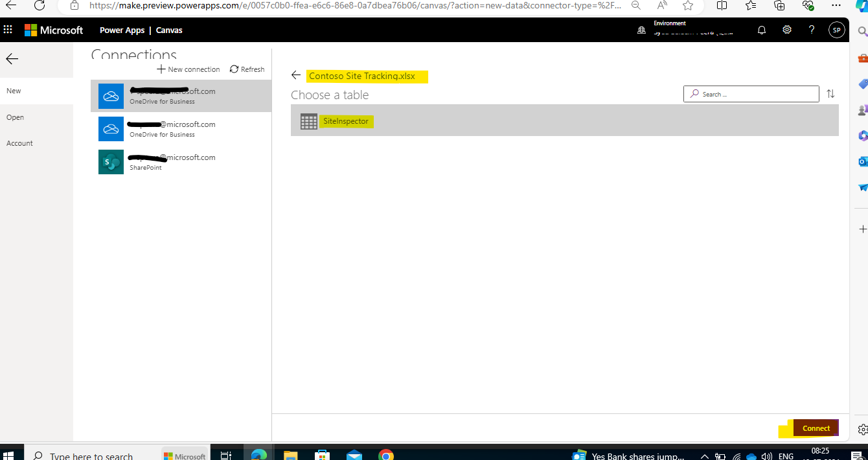
Task: Click the Environment globe icon
Action: click(x=641, y=30)
